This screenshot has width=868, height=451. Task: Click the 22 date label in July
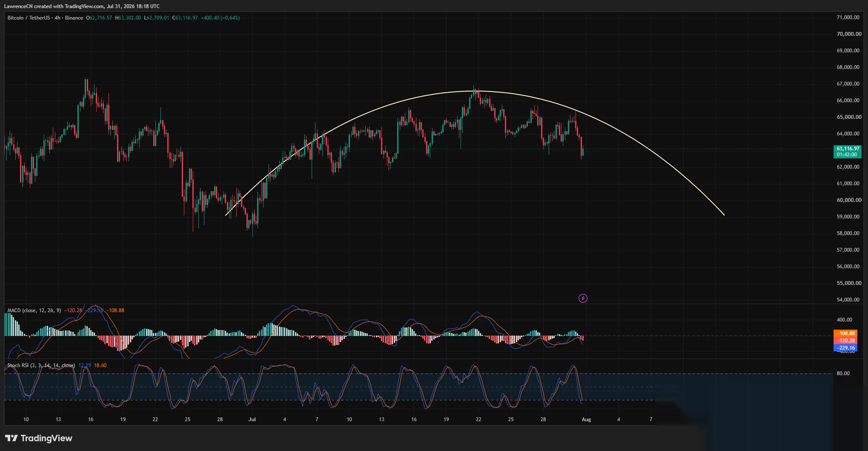pyautogui.click(x=478, y=419)
